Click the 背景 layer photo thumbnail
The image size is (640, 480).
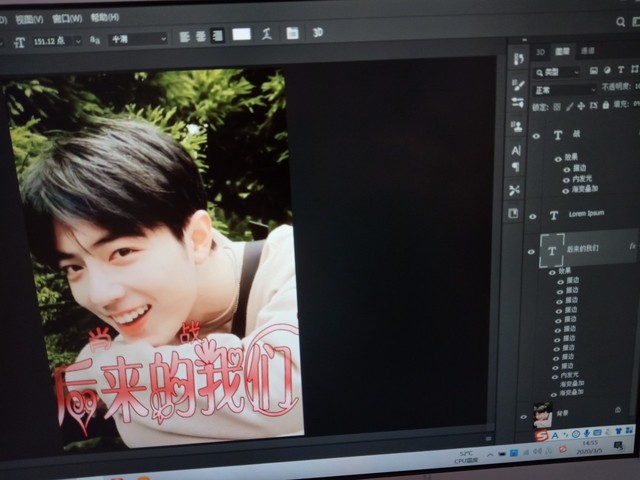pyautogui.click(x=543, y=414)
